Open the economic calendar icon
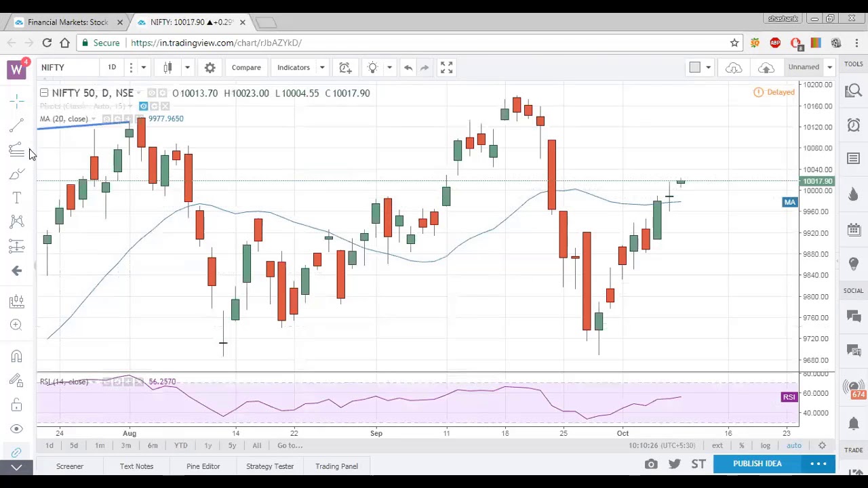 pyautogui.click(x=853, y=229)
